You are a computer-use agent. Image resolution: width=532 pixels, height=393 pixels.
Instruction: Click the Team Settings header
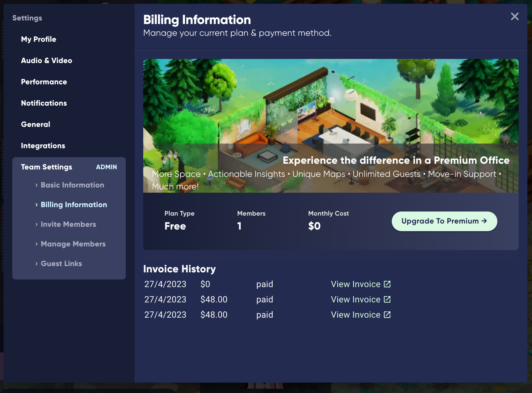pos(47,167)
